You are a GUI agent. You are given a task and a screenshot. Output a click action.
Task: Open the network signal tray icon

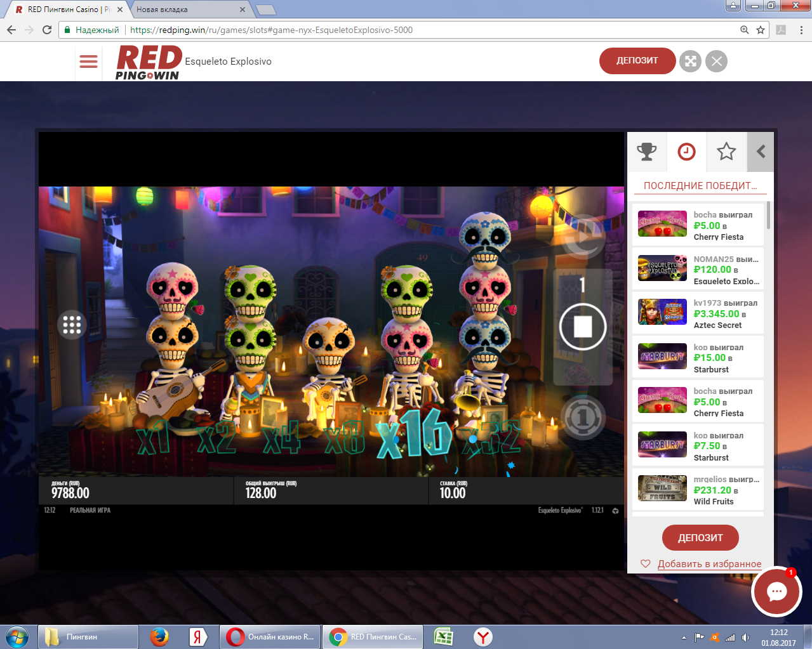pos(730,638)
